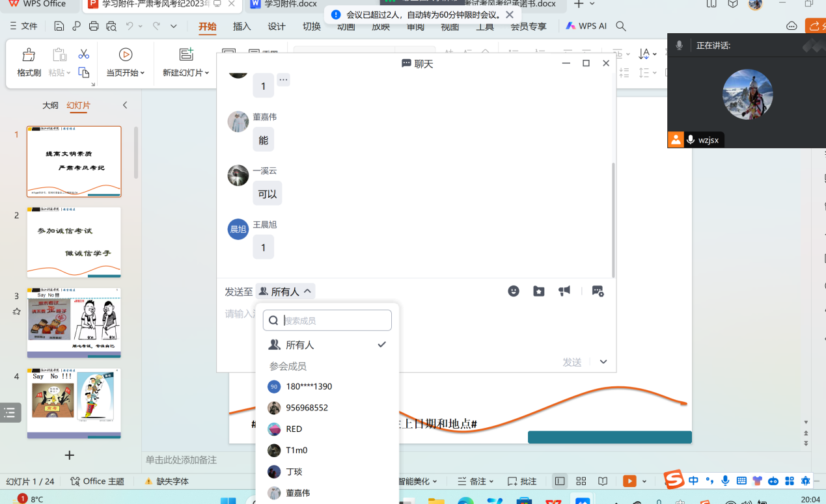The width and height of the screenshot is (826, 504).
Task: Select RED in the participant list
Action: [294, 429]
